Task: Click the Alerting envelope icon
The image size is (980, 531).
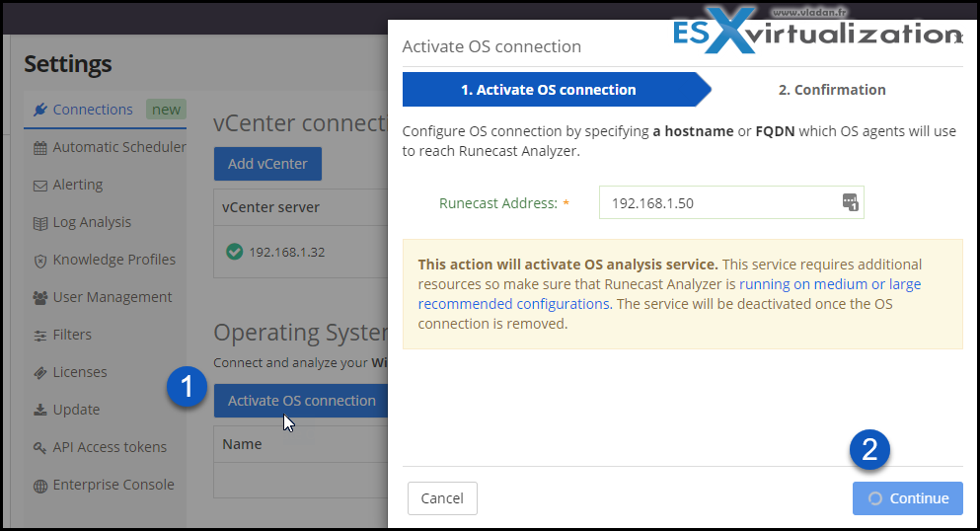Action: point(40,186)
